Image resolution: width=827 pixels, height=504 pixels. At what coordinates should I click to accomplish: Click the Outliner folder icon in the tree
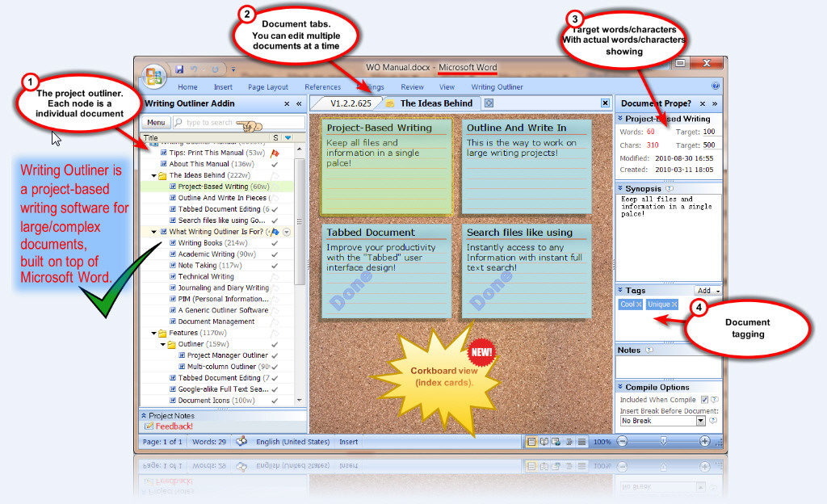[171, 345]
